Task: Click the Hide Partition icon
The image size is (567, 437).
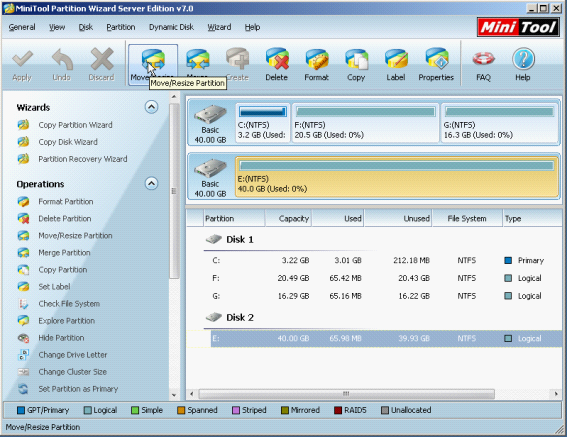Action: pos(24,338)
